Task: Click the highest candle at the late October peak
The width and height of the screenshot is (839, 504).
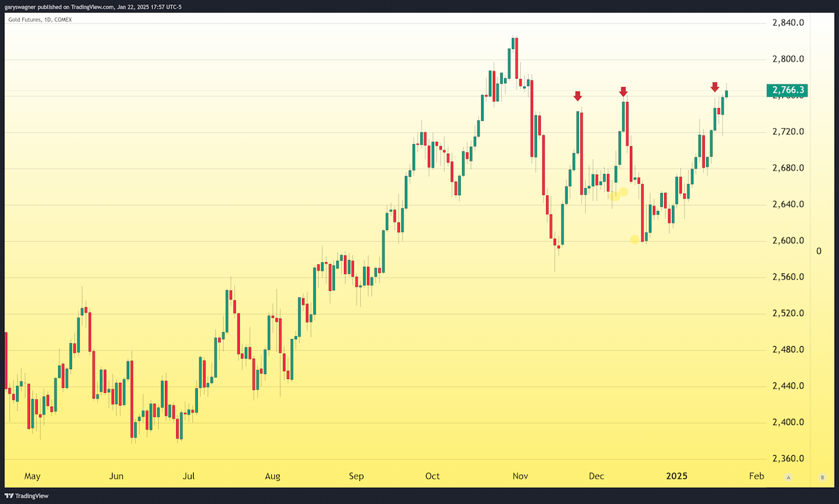Action: [514, 43]
